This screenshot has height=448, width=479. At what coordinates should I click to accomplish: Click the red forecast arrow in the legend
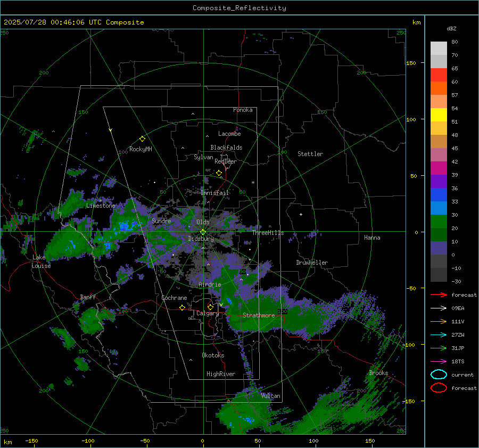[439, 295]
